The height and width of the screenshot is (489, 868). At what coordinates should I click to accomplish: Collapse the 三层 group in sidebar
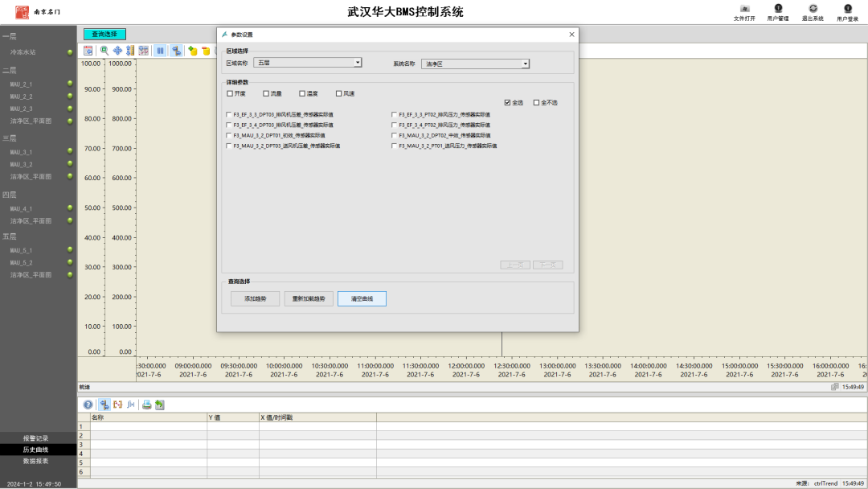coord(10,138)
